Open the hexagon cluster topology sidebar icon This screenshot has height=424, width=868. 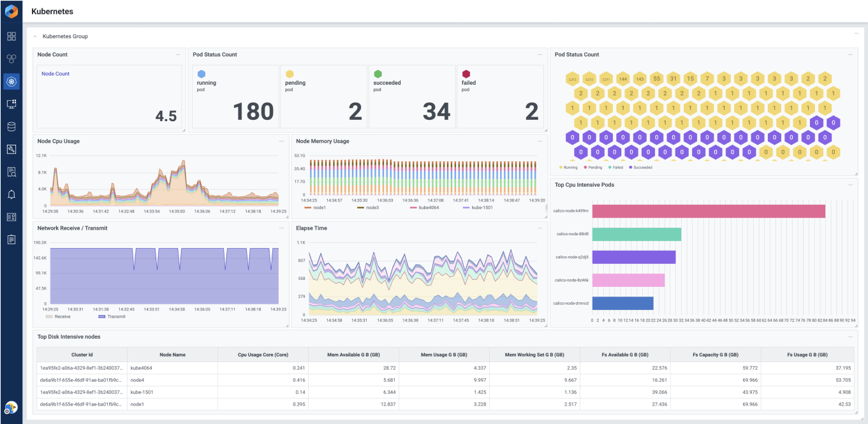click(11, 59)
